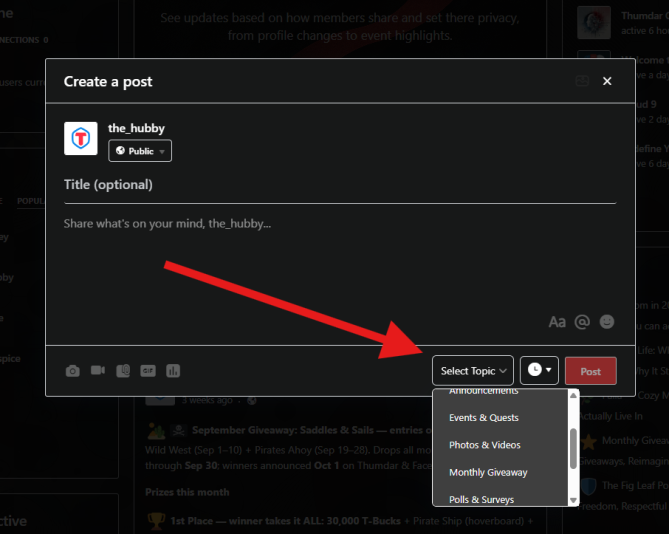The image size is (669, 534).
Task: Close the Create a post dialog
Action: tap(607, 81)
